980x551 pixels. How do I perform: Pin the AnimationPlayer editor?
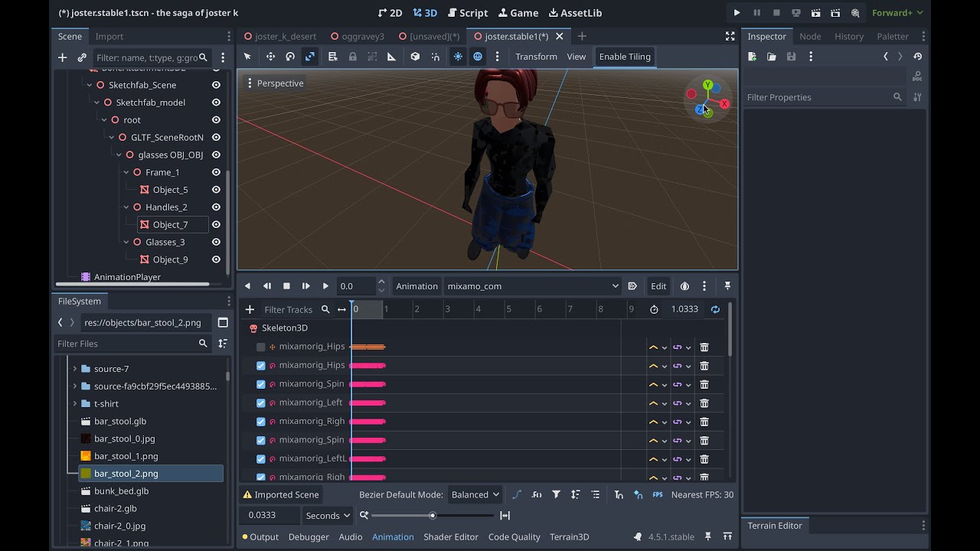727,286
